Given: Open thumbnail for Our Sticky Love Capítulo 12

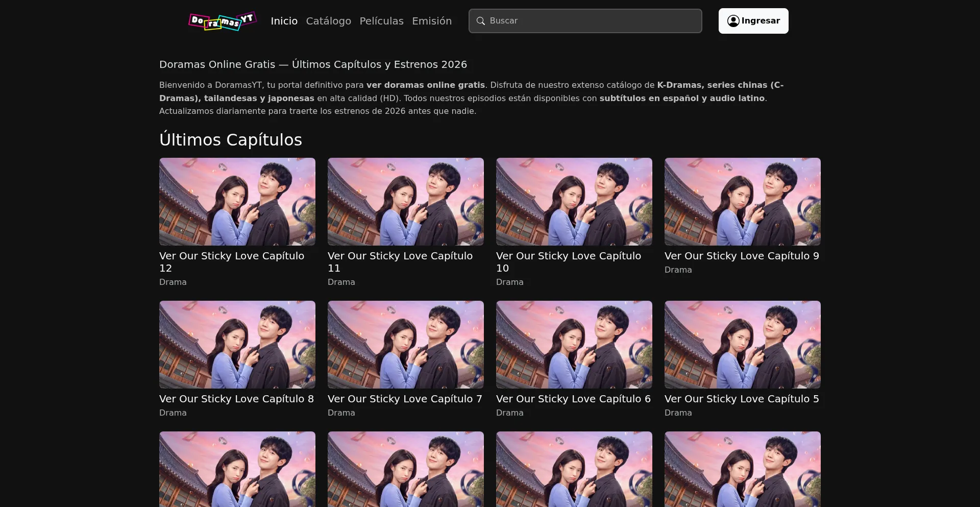Looking at the screenshot, I should pyautogui.click(x=237, y=202).
